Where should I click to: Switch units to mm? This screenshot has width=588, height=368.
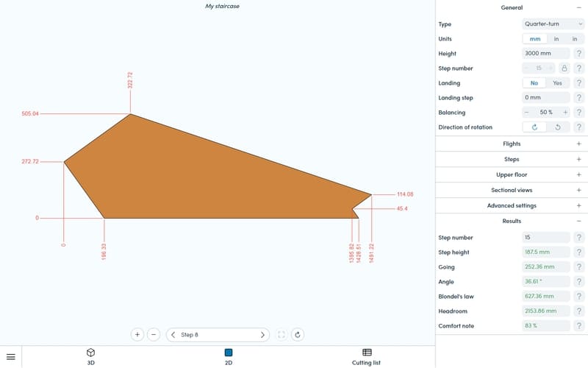pyautogui.click(x=534, y=39)
